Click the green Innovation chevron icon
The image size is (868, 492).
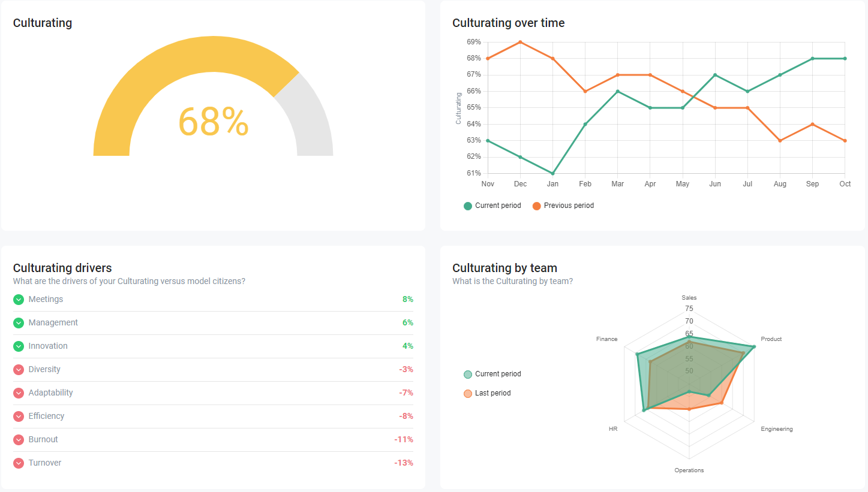[x=19, y=346]
